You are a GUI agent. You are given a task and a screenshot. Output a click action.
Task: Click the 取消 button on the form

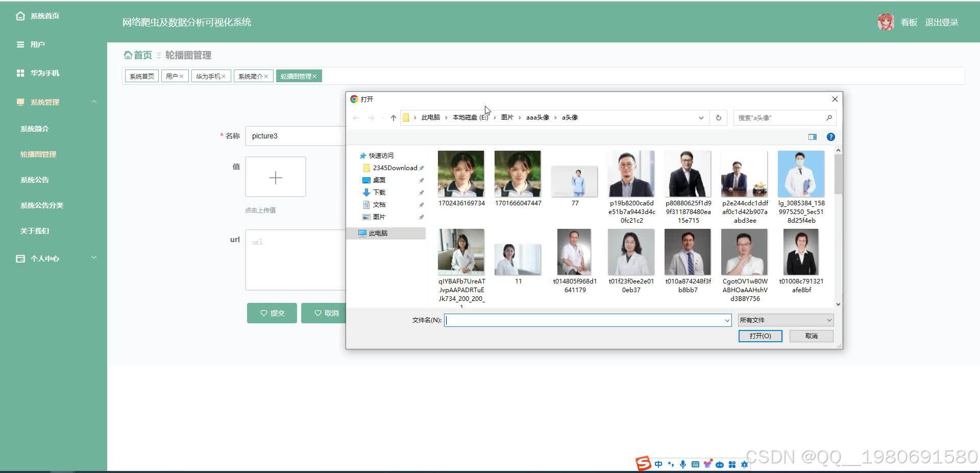[324, 313]
